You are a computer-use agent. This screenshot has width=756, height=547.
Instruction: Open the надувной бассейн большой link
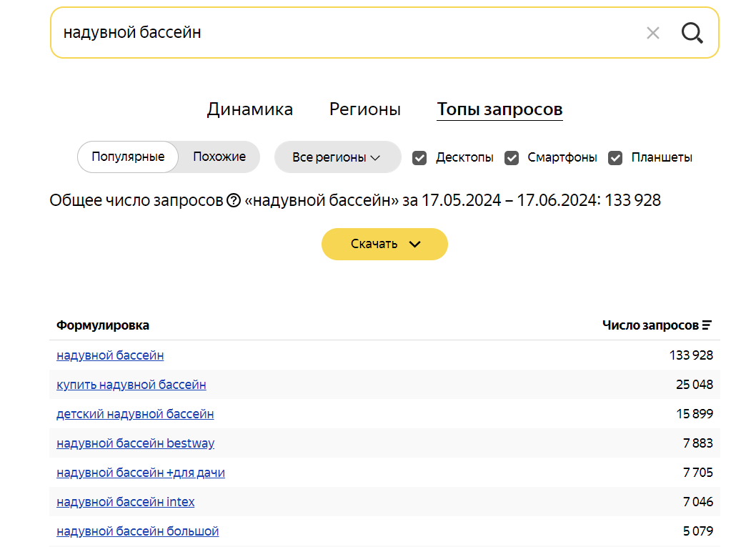coord(137,531)
